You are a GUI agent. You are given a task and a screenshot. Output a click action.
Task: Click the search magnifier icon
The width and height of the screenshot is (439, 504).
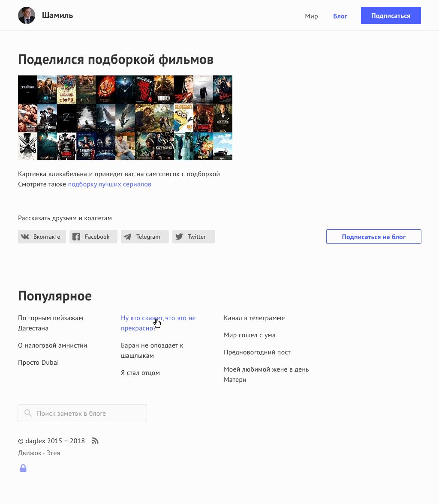coord(28,413)
